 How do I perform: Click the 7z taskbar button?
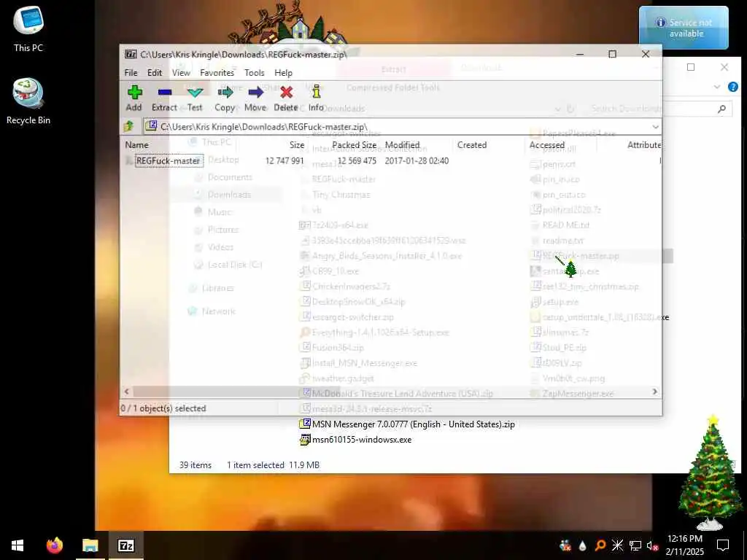[x=125, y=545]
